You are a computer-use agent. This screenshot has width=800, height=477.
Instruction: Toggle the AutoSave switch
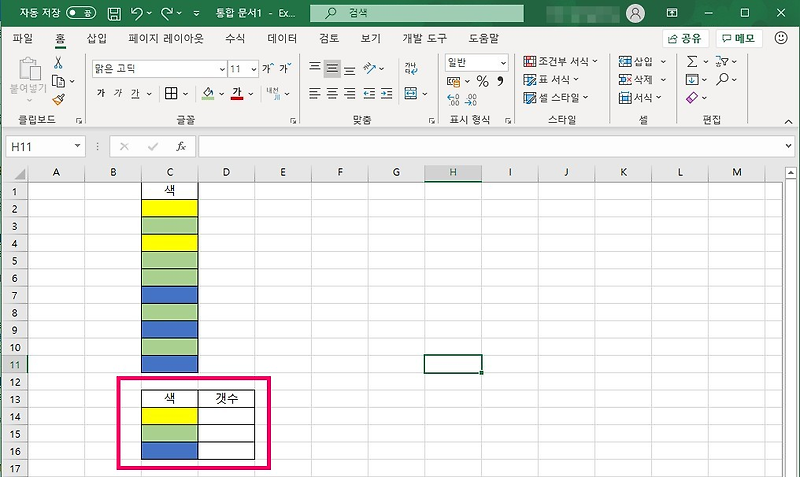[x=81, y=13]
